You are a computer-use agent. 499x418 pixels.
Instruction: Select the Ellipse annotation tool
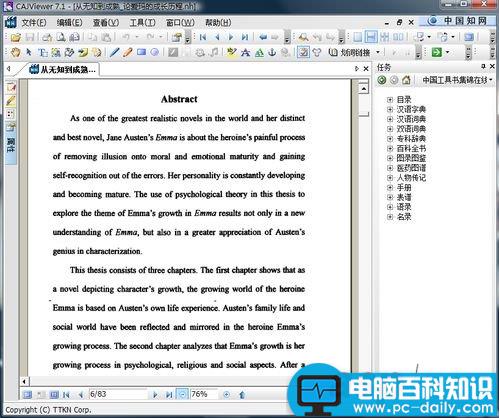[x=155, y=52]
